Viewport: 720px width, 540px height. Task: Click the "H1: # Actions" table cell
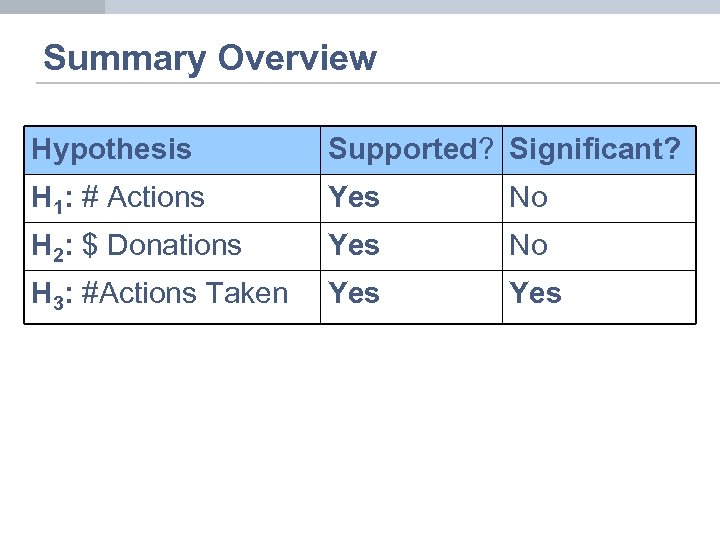(x=118, y=198)
